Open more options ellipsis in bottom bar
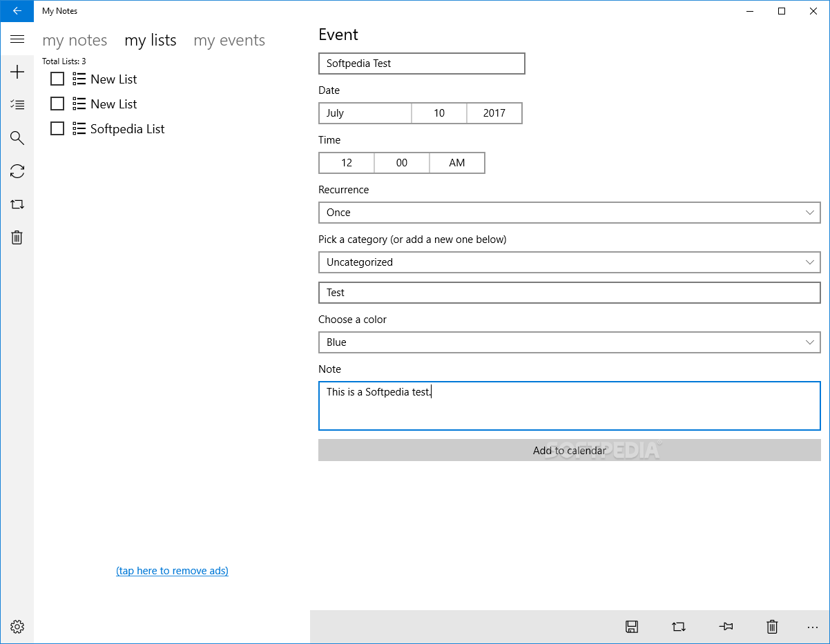The height and width of the screenshot is (644, 830). pyautogui.click(x=812, y=627)
